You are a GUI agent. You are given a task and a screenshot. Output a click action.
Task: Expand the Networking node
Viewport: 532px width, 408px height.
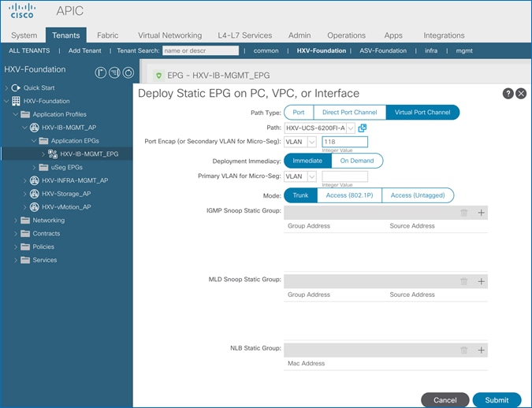(16, 220)
